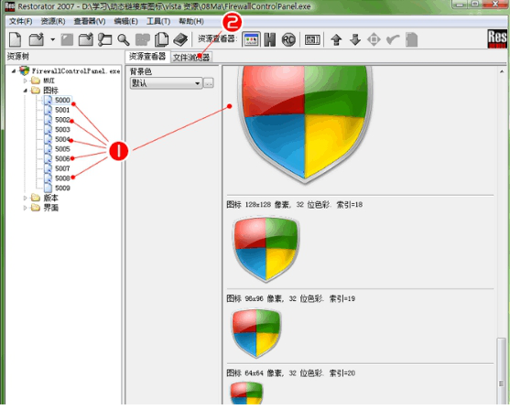Expand the MUI folder node
510x420 pixels.
(25, 81)
